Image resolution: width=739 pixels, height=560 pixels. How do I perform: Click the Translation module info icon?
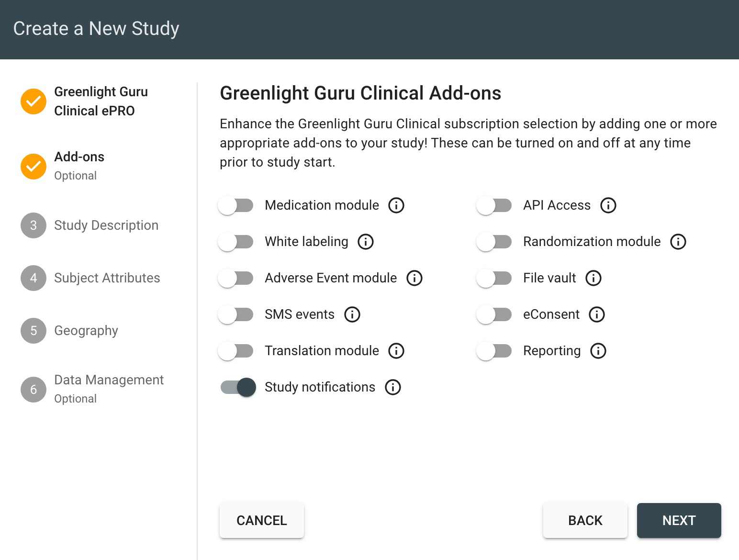396,351
